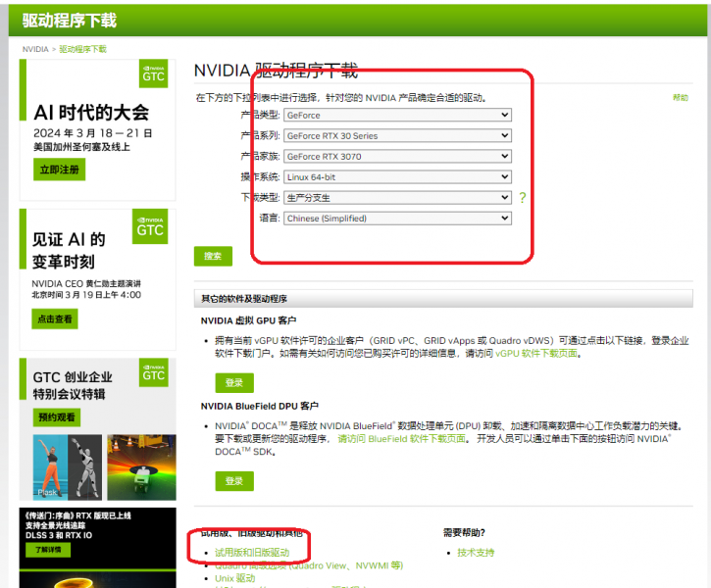Image resolution: width=711 pixels, height=588 pixels.
Task: Open the Unix 驱动 link
Action: click(235, 578)
